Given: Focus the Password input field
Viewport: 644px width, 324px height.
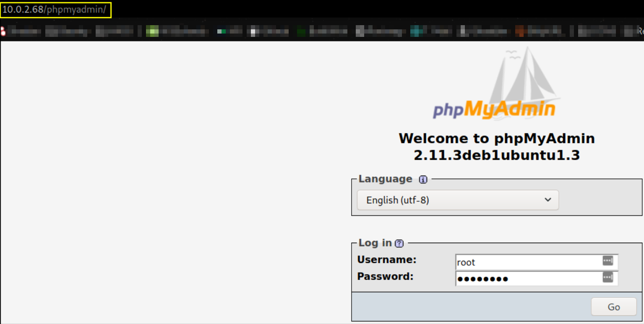Looking at the screenshot, I should pos(537,278).
